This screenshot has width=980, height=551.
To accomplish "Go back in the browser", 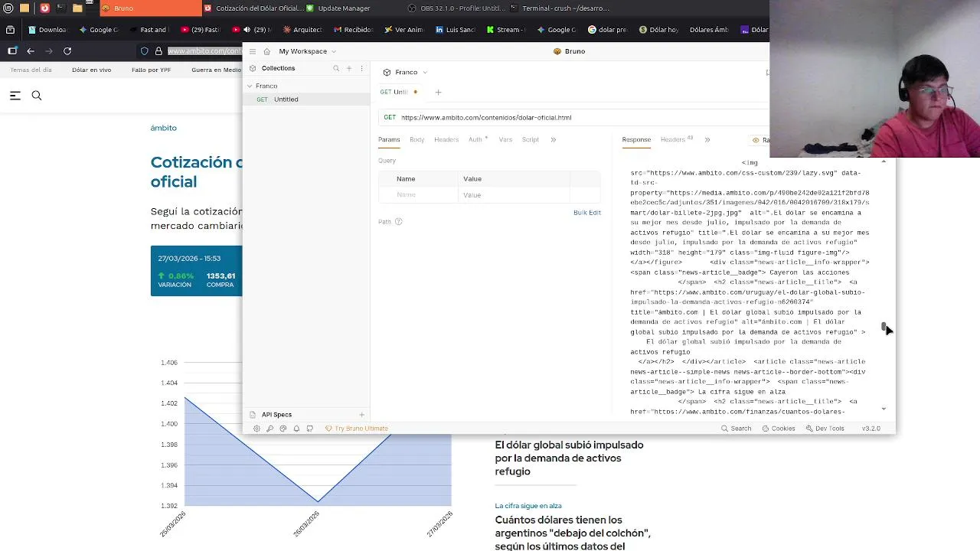I will [31, 51].
